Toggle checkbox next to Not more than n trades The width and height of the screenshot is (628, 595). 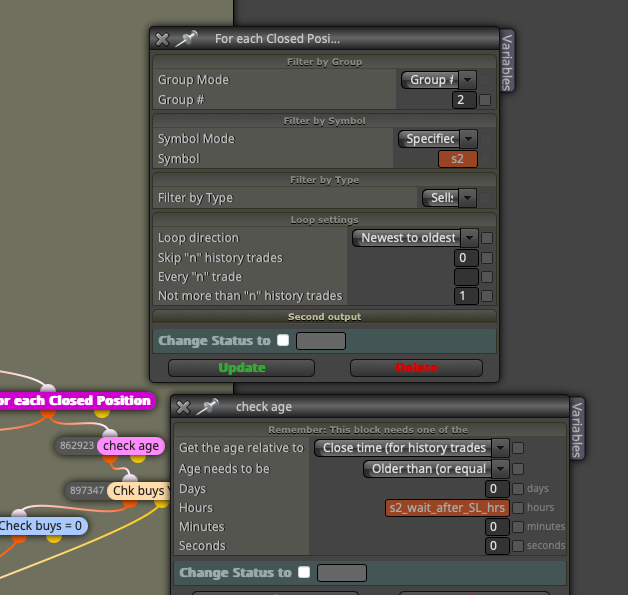coord(487,296)
